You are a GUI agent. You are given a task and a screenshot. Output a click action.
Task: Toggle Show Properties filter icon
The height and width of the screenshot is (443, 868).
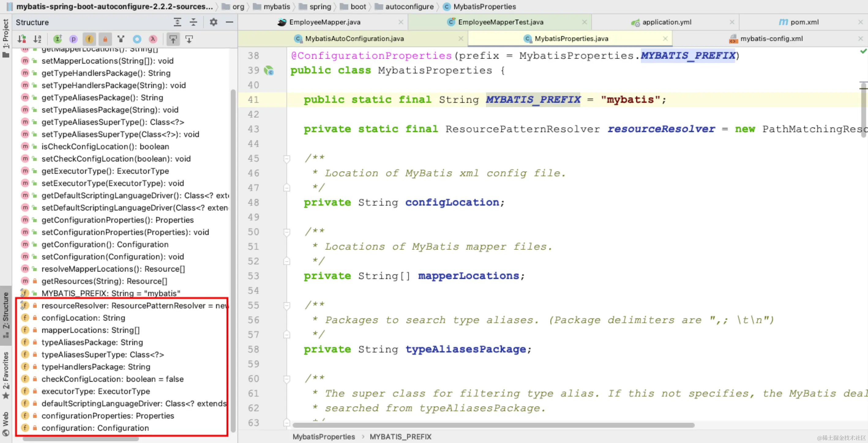point(73,39)
